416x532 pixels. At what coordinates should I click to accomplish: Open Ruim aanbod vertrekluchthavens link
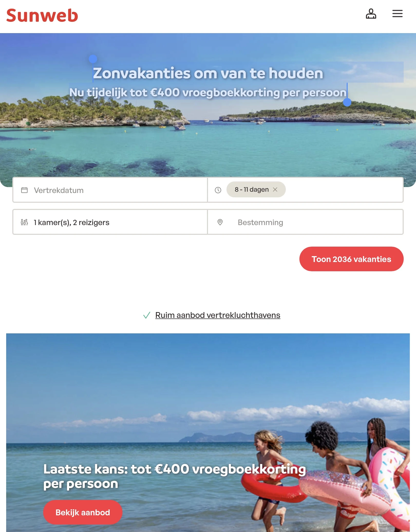(x=218, y=315)
